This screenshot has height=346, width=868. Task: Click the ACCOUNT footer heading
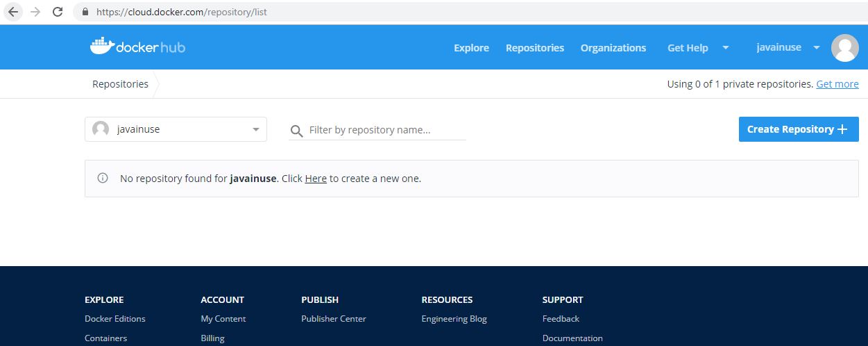(222, 300)
